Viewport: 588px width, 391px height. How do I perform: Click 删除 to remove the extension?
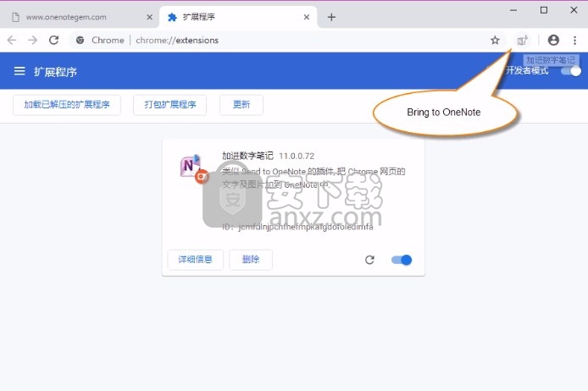[251, 260]
